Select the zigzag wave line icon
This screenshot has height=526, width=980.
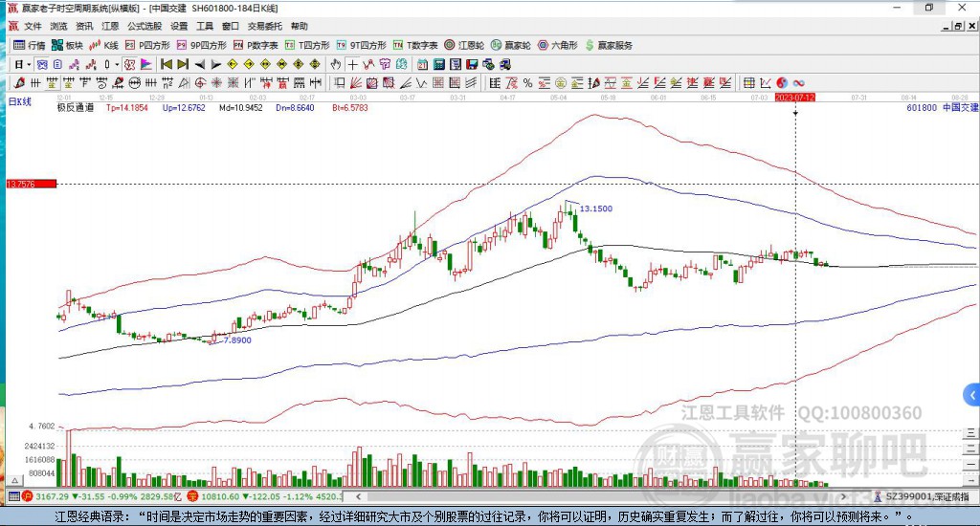422,83
